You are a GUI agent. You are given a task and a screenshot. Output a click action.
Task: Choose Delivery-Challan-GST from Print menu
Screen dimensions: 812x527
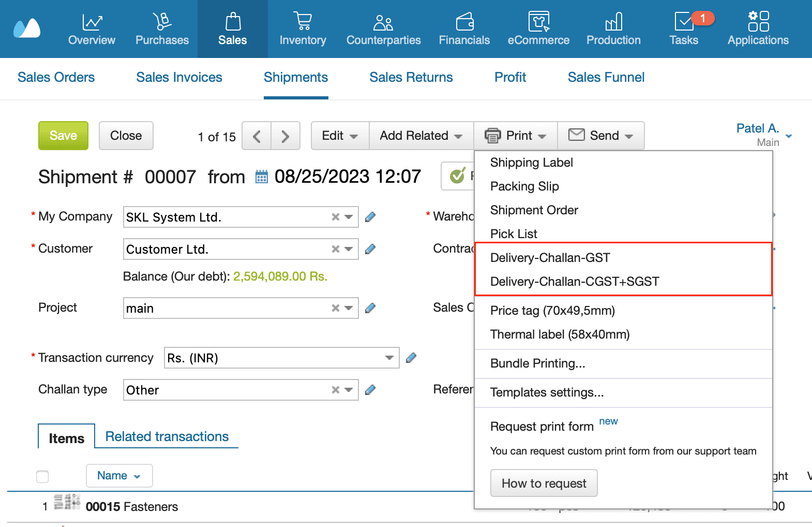[550, 258]
